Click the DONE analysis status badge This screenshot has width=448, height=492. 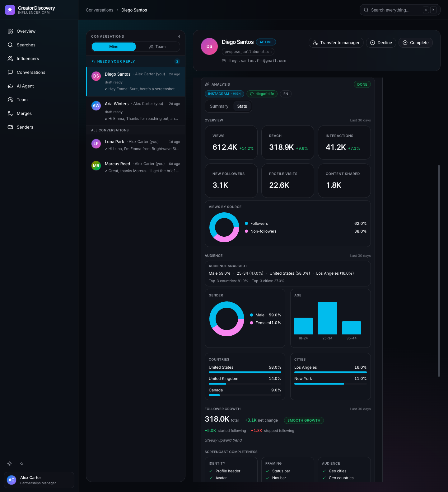coord(362,84)
